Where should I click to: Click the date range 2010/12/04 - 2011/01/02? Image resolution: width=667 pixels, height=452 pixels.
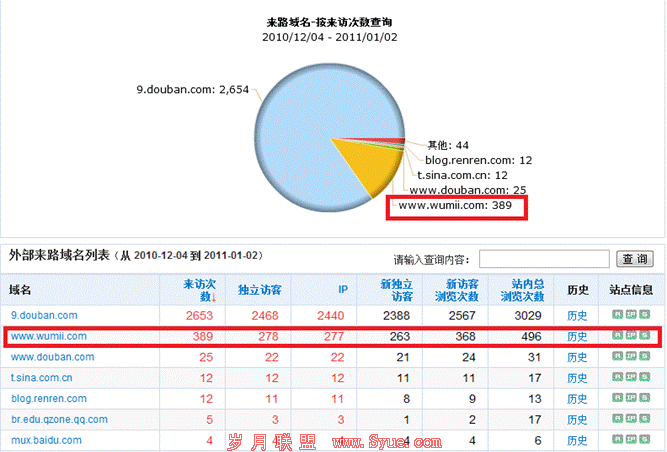tap(330, 37)
